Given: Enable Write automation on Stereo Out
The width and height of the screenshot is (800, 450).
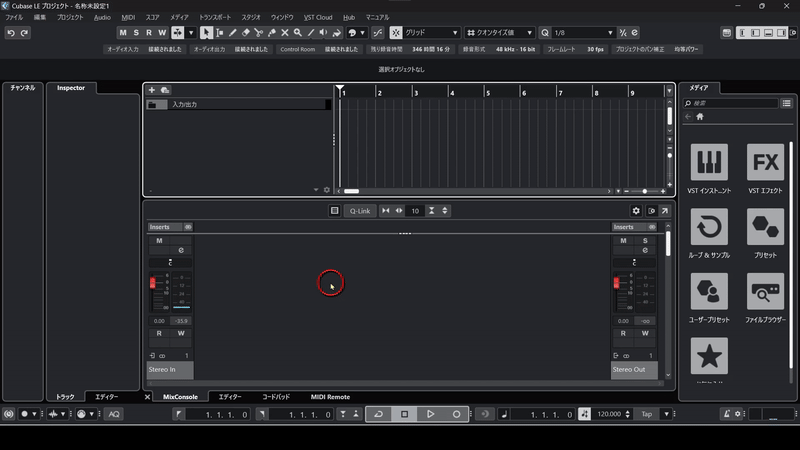Looking at the screenshot, I should tap(645, 333).
